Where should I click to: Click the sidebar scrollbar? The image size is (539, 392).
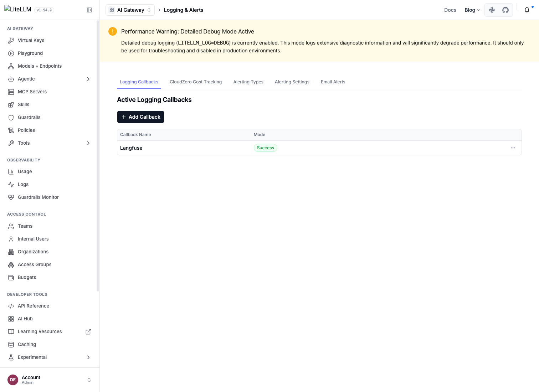[98, 156]
